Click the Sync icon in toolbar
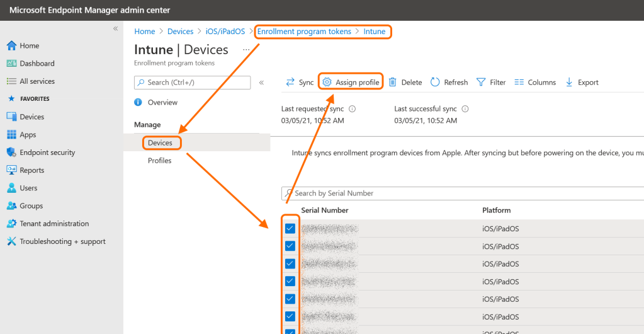 [290, 83]
